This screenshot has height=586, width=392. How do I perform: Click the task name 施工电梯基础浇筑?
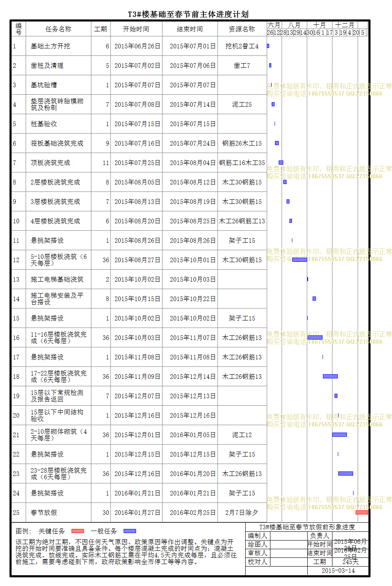(x=57, y=280)
